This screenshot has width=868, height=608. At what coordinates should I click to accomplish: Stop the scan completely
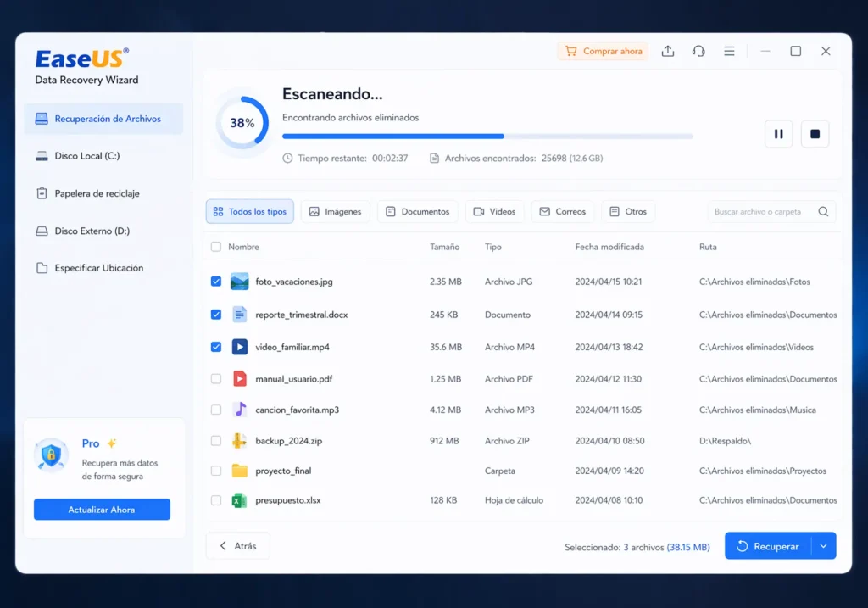815,133
